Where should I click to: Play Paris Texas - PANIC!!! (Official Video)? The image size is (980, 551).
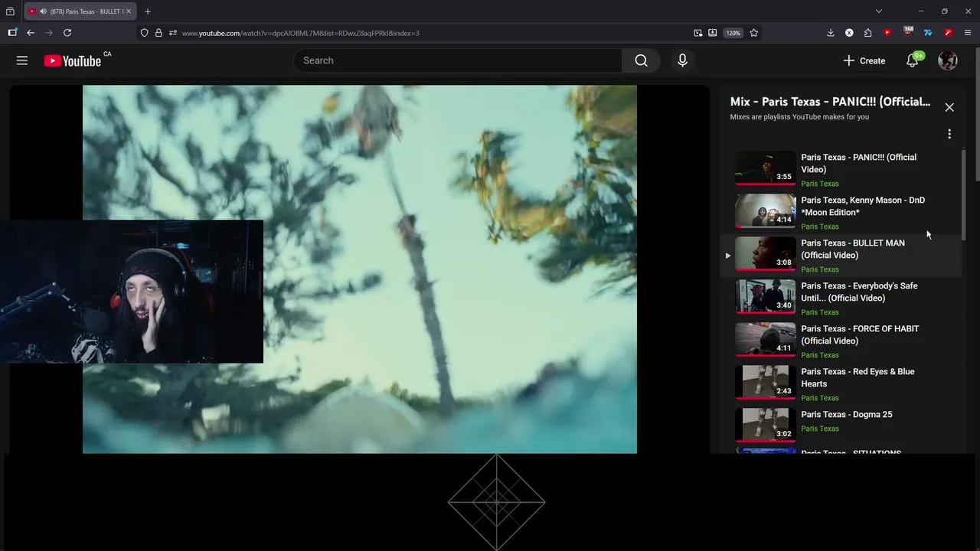pos(858,163)
